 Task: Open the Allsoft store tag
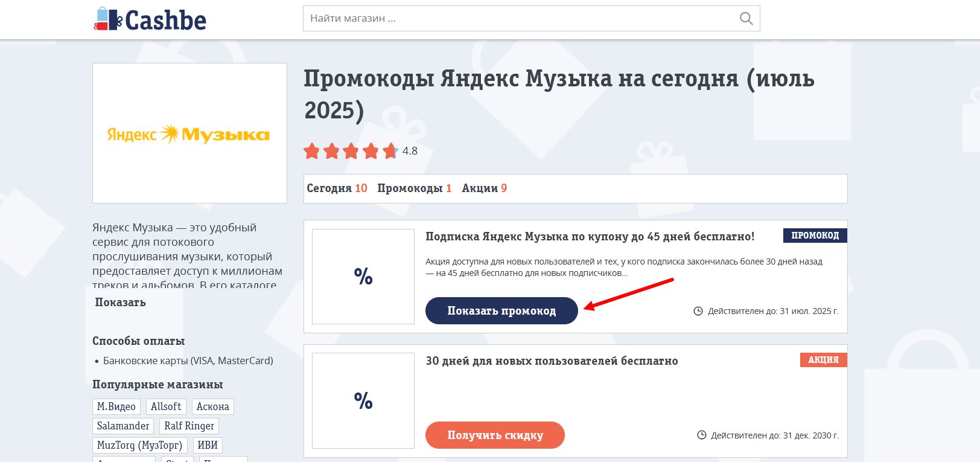166,407
